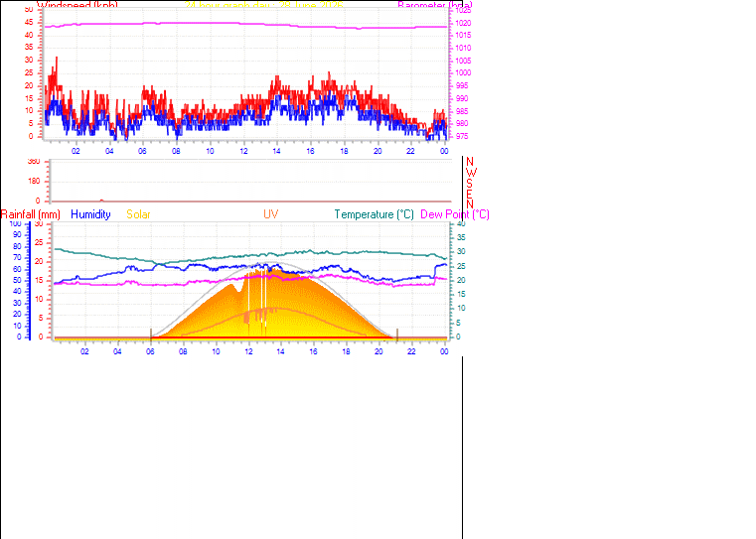The height and width of the screenshot is (539, 756).
Task: Click the 20 hour tick on lower graph
Action: tap(378, 351)
